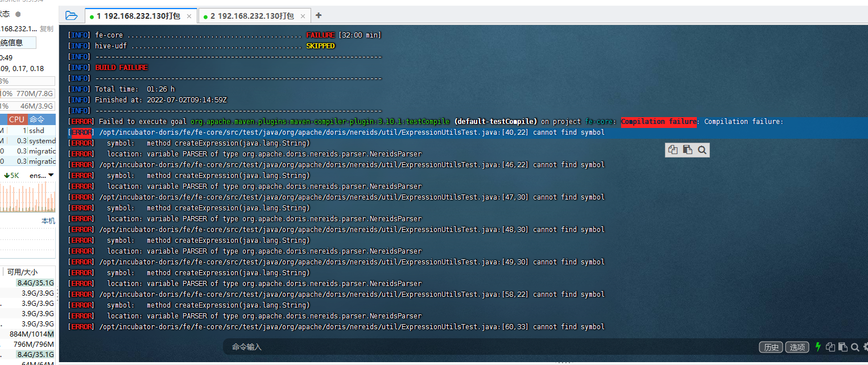This screenshot has height=365, width=868.
Task: Click the down arrow 5K network speed indicator
Action: click(x=11, y=175)
